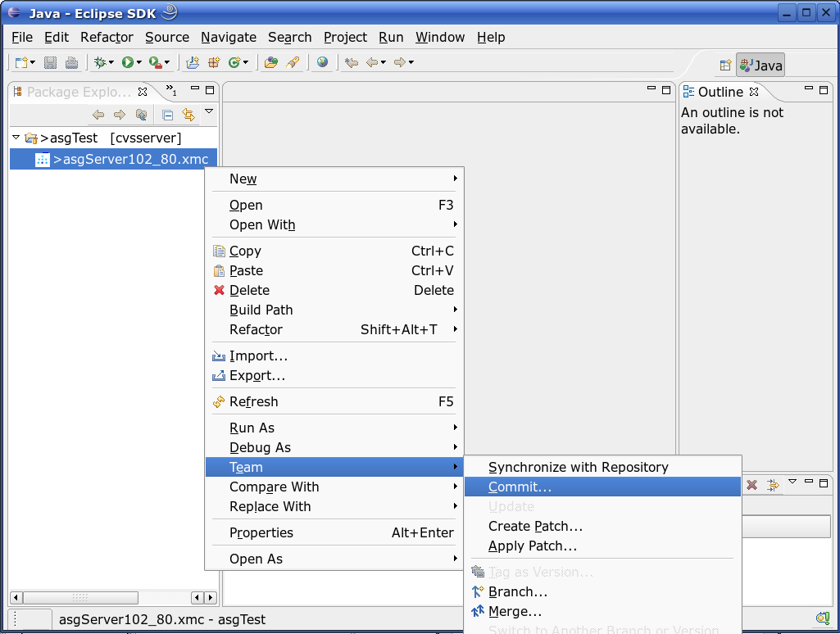
Task: Click the Open Perspective icon
Action: click(725, 66)
